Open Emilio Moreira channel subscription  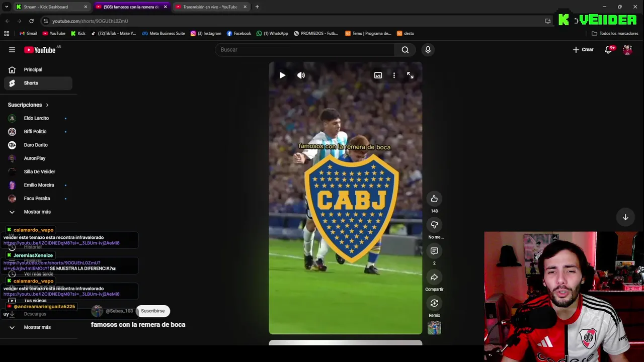point(38,185)
